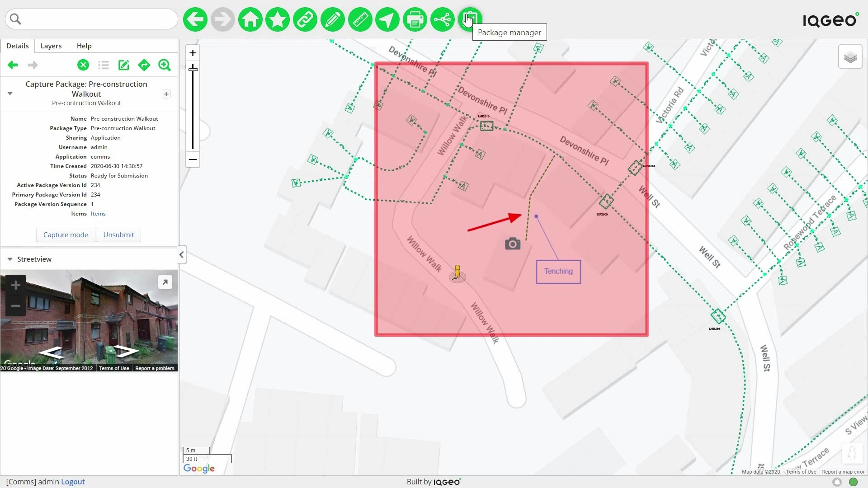Image resolution: width=868 pixels, height=488 pixels.
Task: Click the search input field
Action: pos(92,19)
